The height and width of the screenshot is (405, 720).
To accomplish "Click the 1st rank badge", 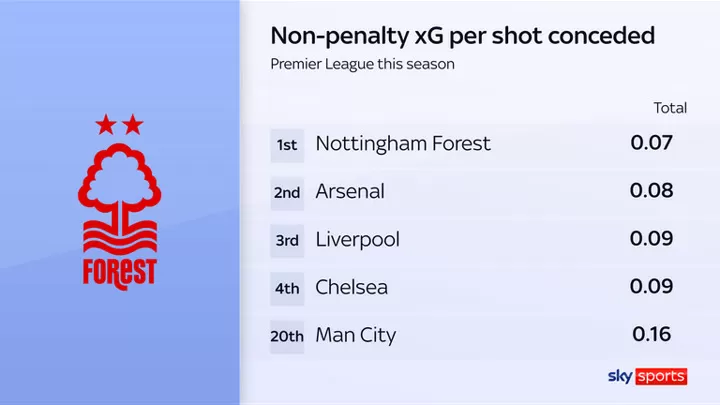I will point(287,146).
